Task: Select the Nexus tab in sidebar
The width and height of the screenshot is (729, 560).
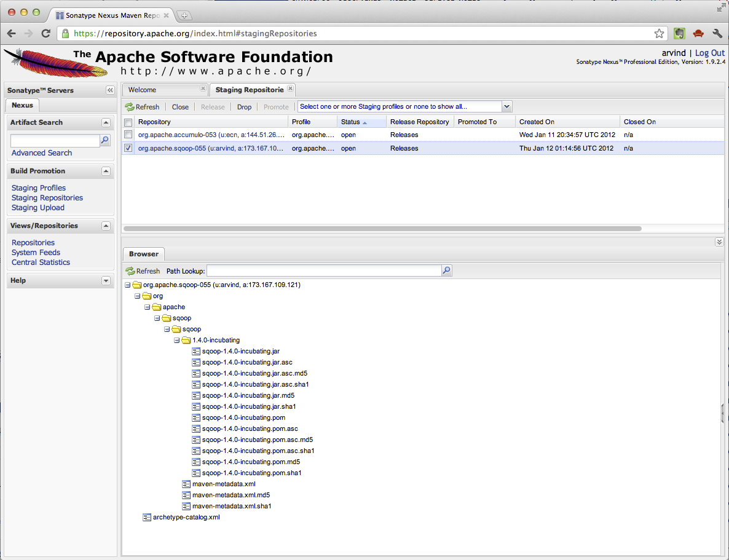Action: [22, 105]
